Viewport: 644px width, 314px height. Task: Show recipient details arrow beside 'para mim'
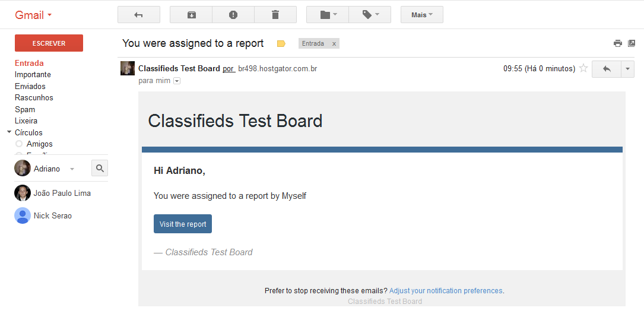176,81
